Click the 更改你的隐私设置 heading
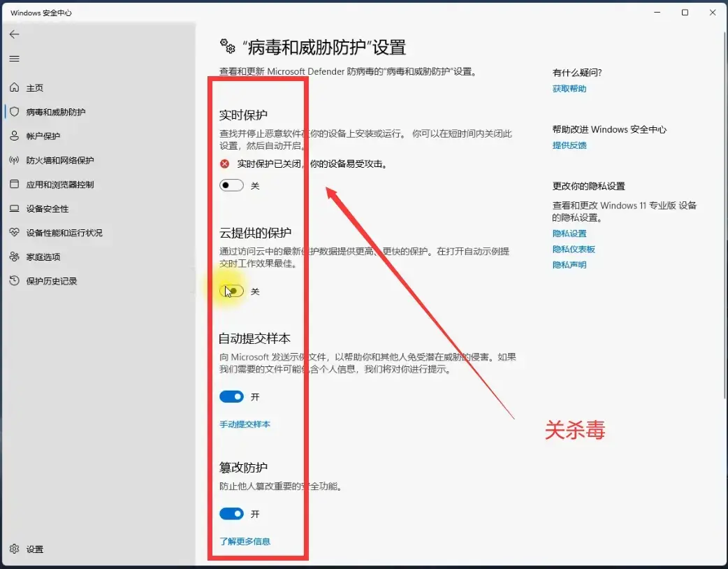 (x=589, y=186)
